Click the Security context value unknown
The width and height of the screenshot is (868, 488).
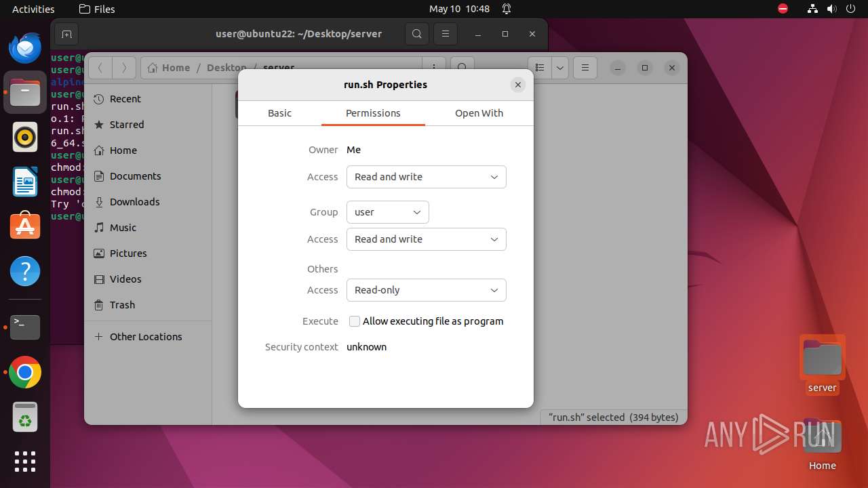coord(367,347)
